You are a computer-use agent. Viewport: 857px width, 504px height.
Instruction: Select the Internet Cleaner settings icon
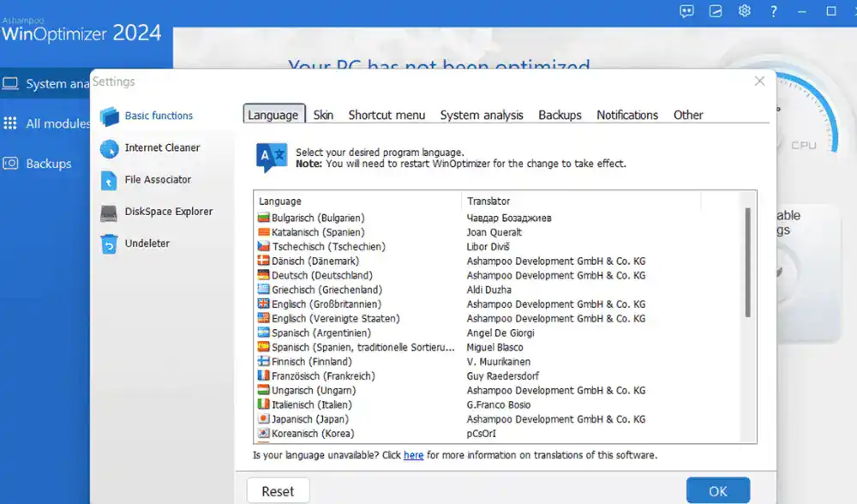(x=110, y=149)
